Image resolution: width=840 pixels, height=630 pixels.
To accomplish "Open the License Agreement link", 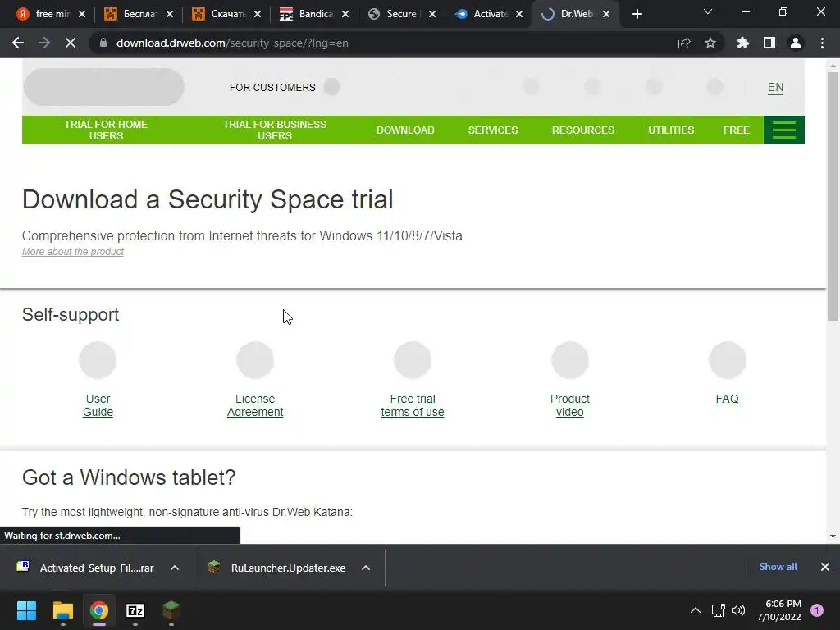I will click(255, 405).
